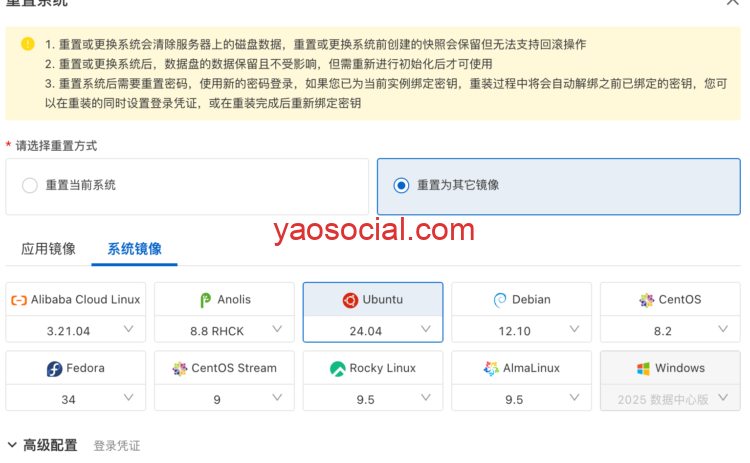Pick the Debian swirl logo icon

(x=500, y=300)
